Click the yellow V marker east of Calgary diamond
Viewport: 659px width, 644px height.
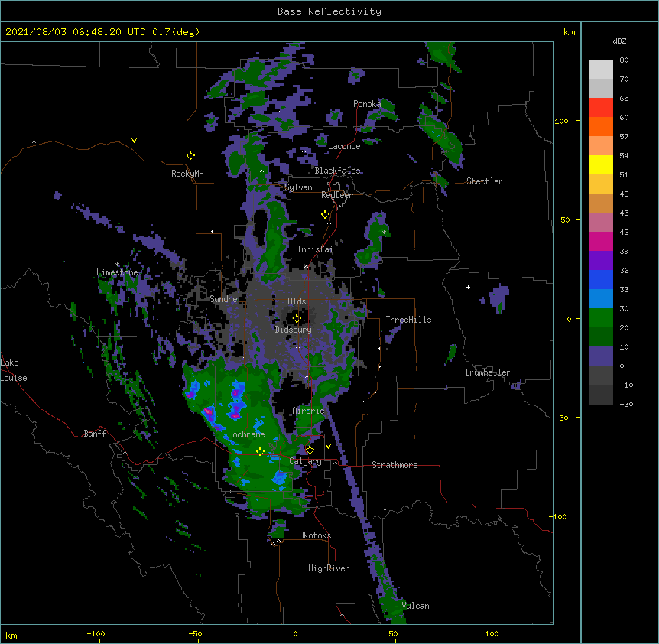(x=328, y=447)
